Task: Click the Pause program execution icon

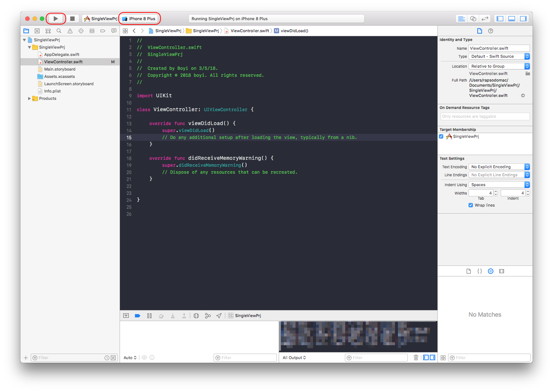Action: (149, 316)
